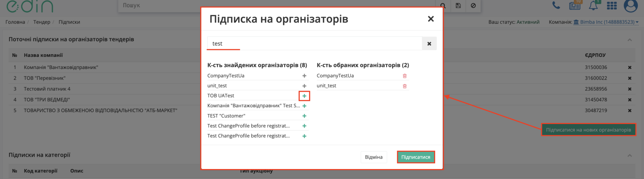Delete ТОВ "ТРИ ВЕДМЕДІ" subscription
Image resolution: width=644 pixels, height=179 pixels.
pos(629,100)
